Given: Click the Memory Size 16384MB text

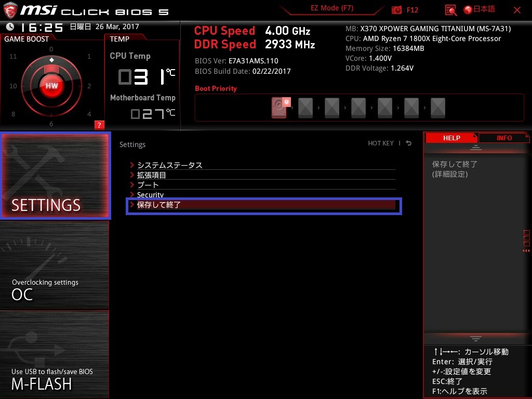Looking at the screenshot, I should [x=385, y=48].
